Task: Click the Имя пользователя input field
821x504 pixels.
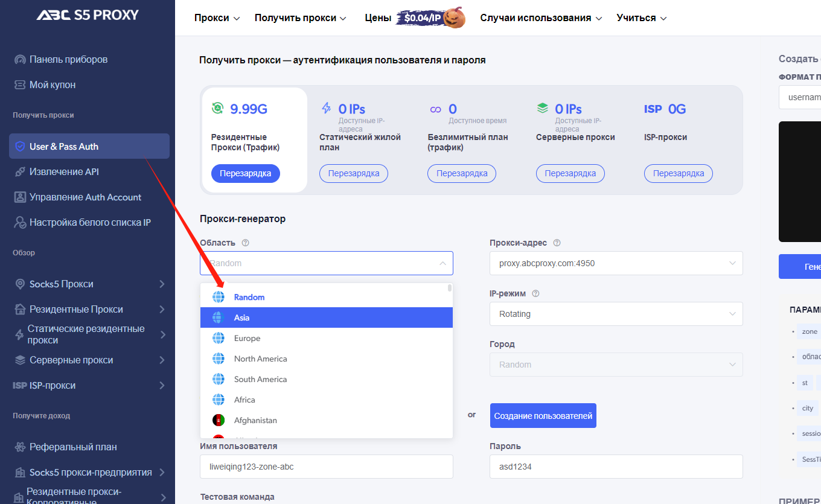Action: click(327, 467)
